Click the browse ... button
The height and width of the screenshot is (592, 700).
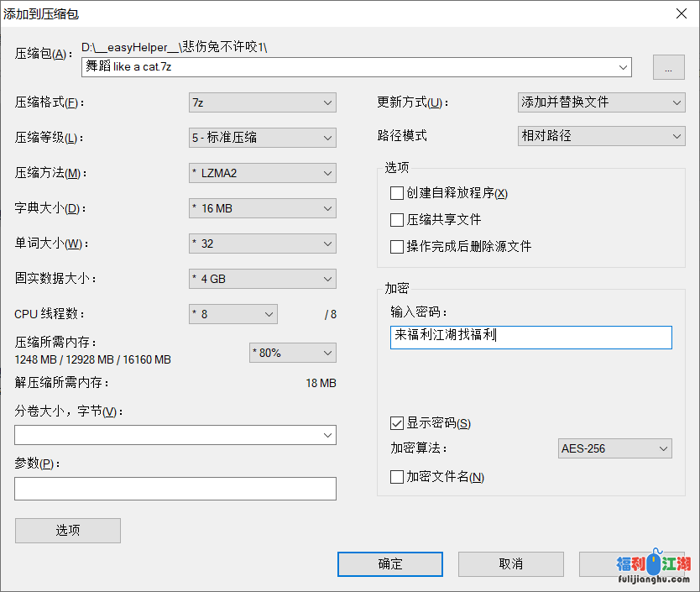tap(668, 67)
